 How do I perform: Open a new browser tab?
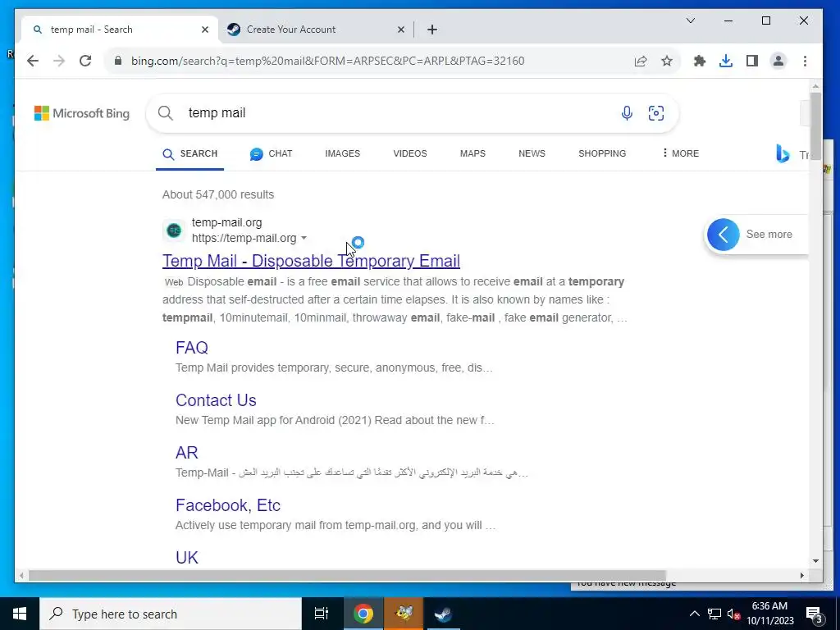point(432,30)
